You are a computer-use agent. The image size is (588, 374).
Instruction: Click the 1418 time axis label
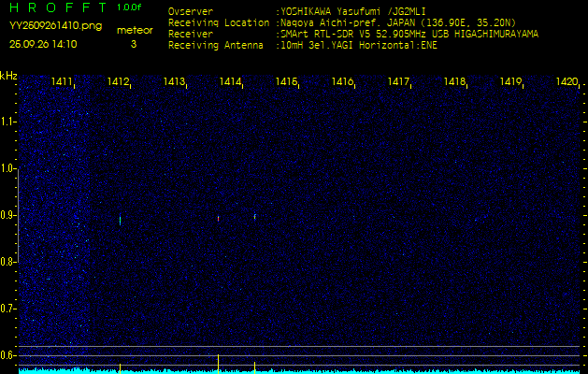click(x=454, y=82)
